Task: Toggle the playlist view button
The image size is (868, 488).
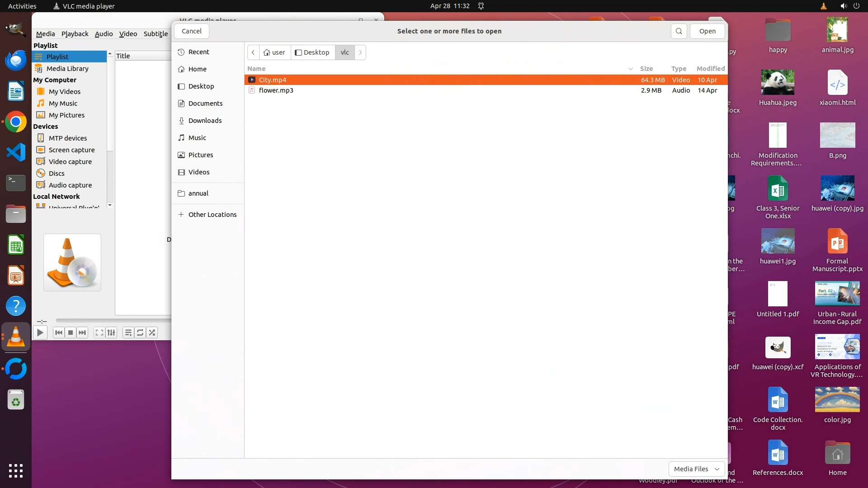Action: 128,333
